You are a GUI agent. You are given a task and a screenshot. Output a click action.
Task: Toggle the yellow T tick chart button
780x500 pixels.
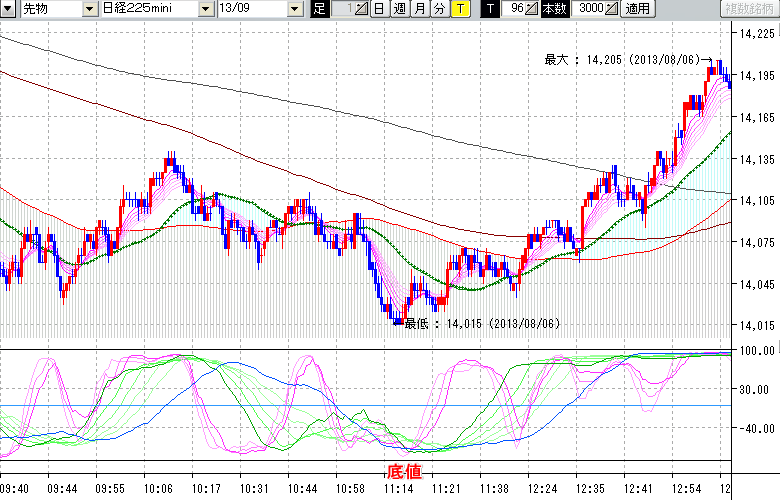tap(459, 9)
